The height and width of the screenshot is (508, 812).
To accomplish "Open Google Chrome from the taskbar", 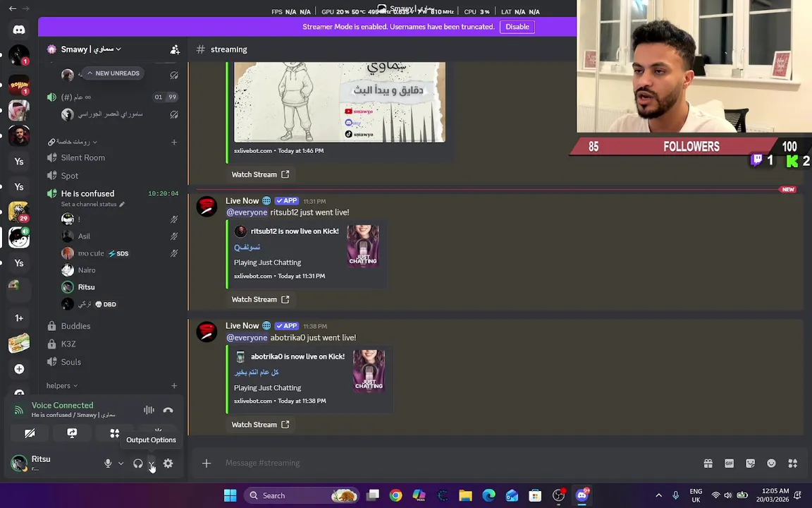I will click(x=395, y=495).
